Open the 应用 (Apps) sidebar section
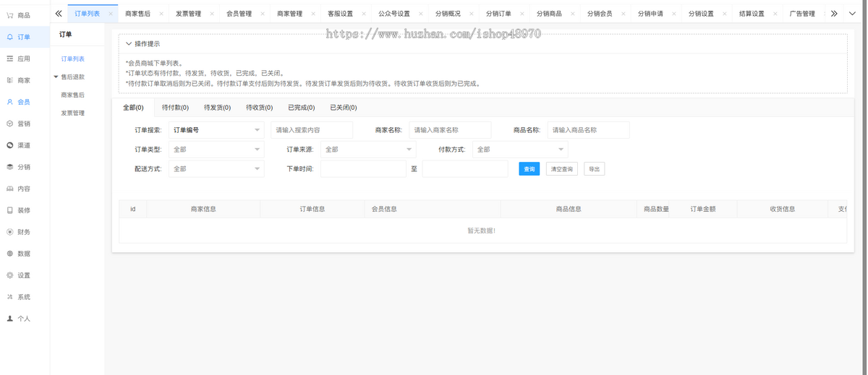This screenshot has height=375, width=868. 24,59
